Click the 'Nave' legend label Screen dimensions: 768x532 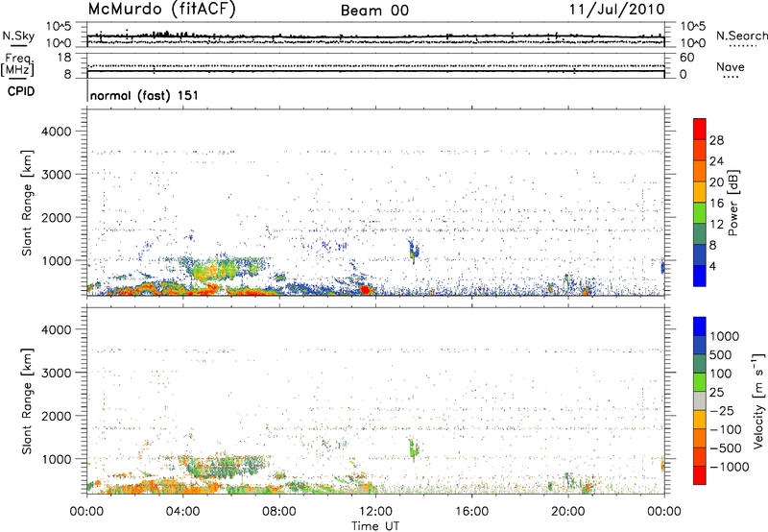[x=731, y=66]
